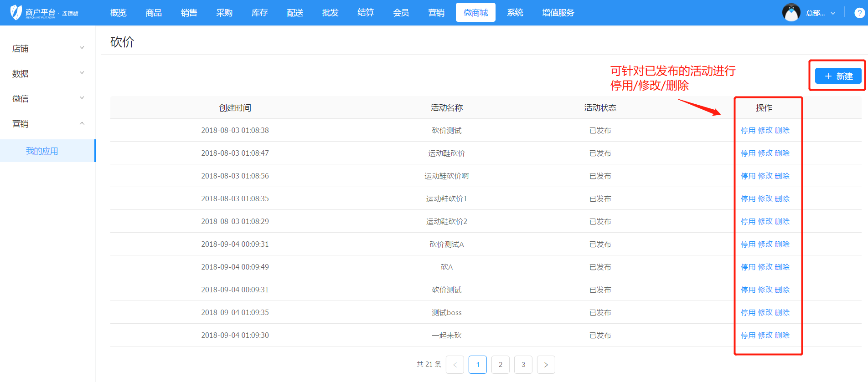Viewport: 868px width, 382px height.
Task: Click 停用 for 砍价测试A activity
Action: (748, 244)
